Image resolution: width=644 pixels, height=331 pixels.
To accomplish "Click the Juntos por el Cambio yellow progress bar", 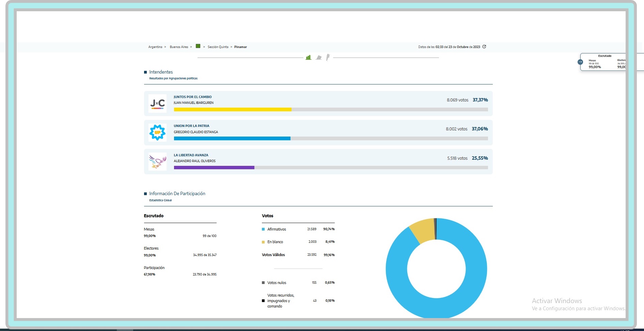I will [x=233, y=110].
